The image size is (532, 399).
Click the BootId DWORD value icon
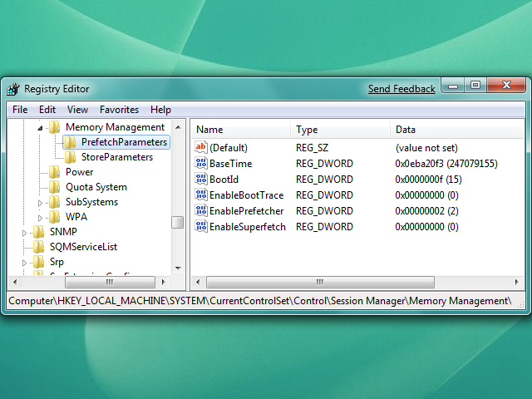[x=201, y=179]
